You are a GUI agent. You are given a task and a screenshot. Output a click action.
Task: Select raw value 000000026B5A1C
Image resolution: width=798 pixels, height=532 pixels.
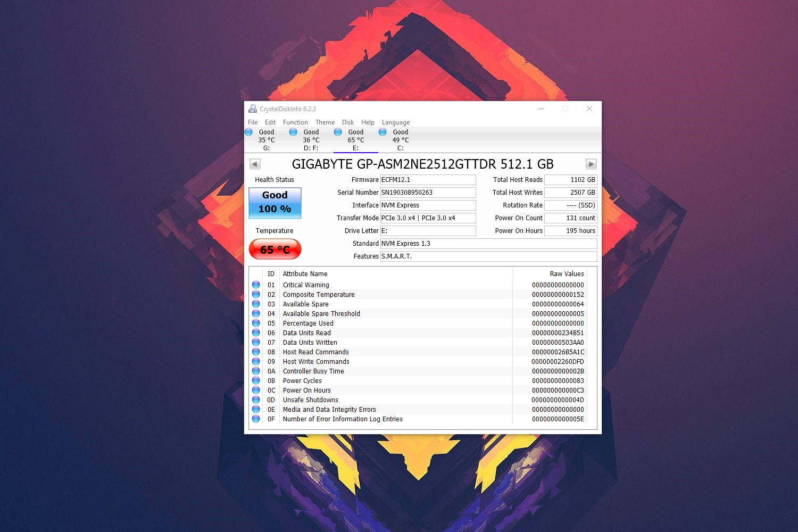(x=558, y=352)
